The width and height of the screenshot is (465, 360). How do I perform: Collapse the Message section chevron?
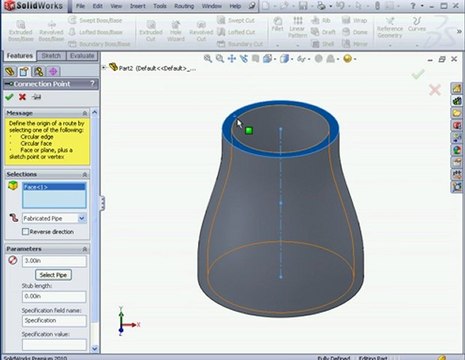click(85, 113)
